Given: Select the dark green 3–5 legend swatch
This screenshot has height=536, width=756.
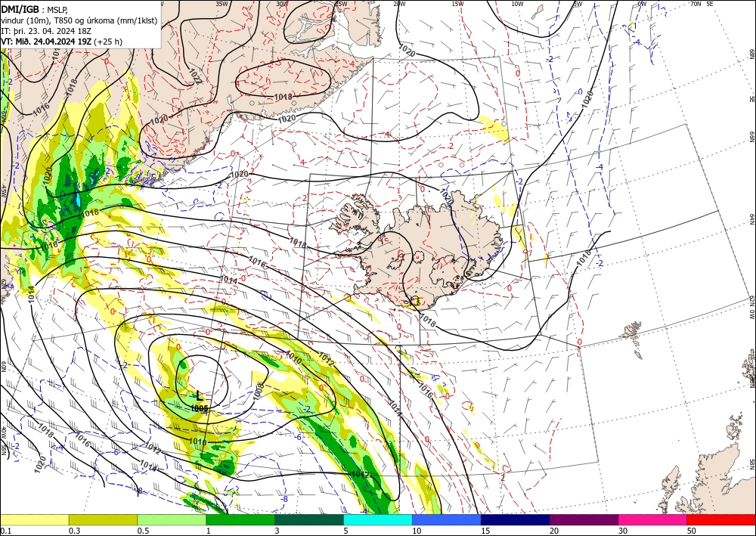Looking at the screenshot, I should pos(309,519).
